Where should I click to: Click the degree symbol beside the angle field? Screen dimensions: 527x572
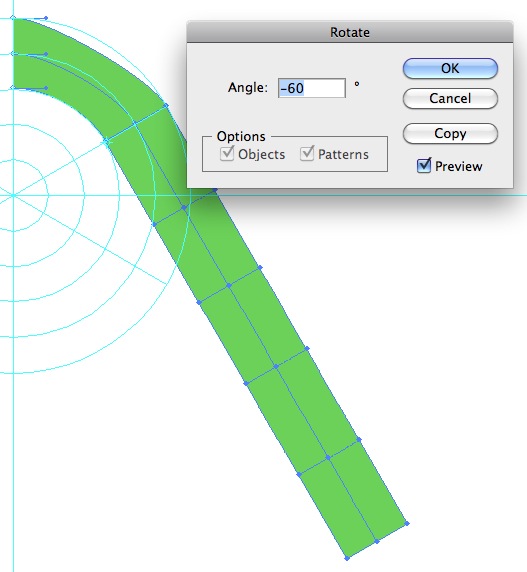pos(357,84)
